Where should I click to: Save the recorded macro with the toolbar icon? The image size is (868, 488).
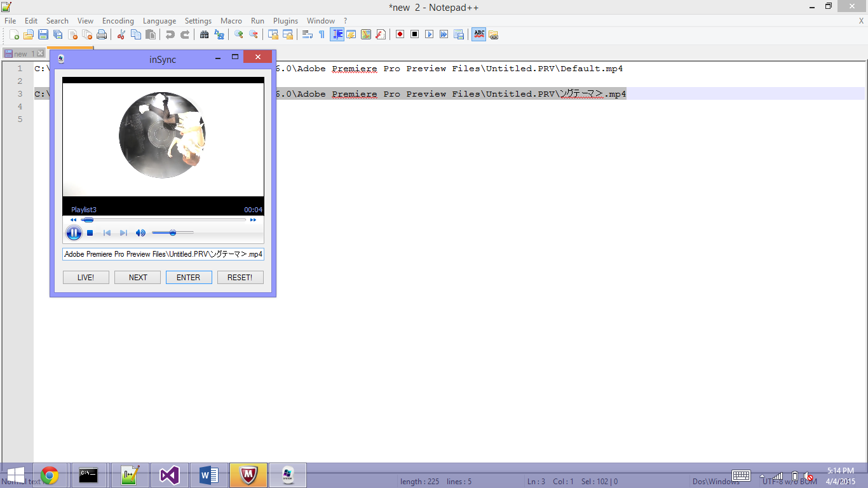[x=458, y=34]
